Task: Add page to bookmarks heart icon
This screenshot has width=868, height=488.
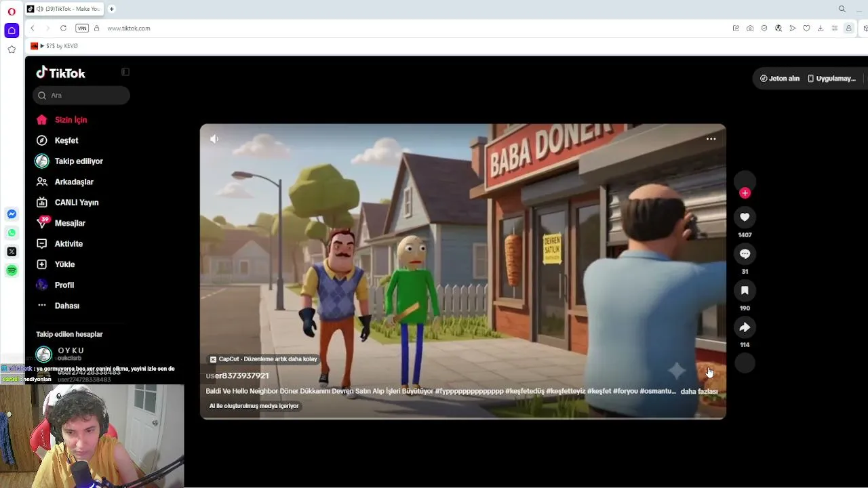Action: tap(806, 28)
